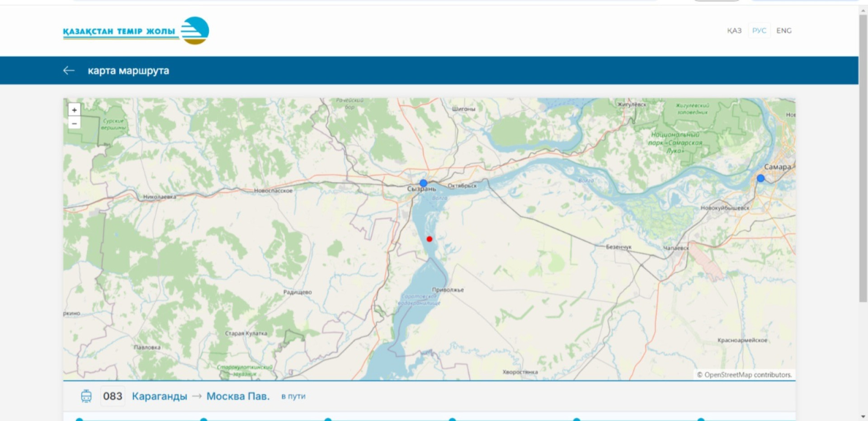Click the first stop dot on route timeline
The height and width of the screenshot is (421, 868).
click(x=80, y=420)
